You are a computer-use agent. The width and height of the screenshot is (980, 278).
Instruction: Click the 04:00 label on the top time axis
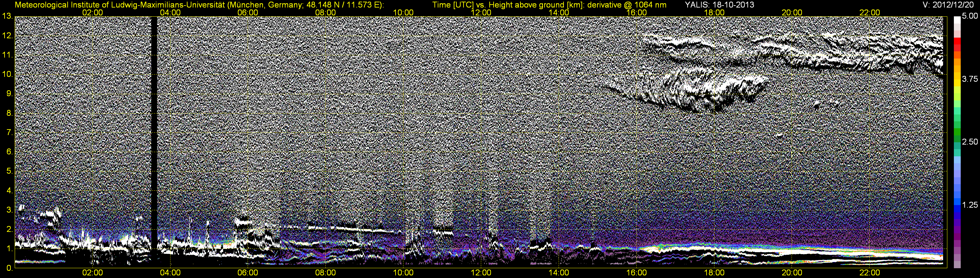170,12
